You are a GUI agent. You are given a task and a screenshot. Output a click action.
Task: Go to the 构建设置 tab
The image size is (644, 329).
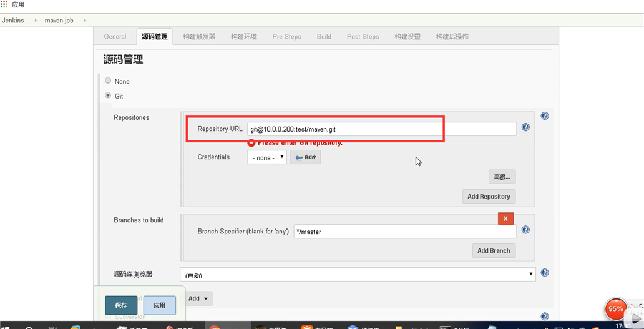pyautogui.click(x=407, y=37)
